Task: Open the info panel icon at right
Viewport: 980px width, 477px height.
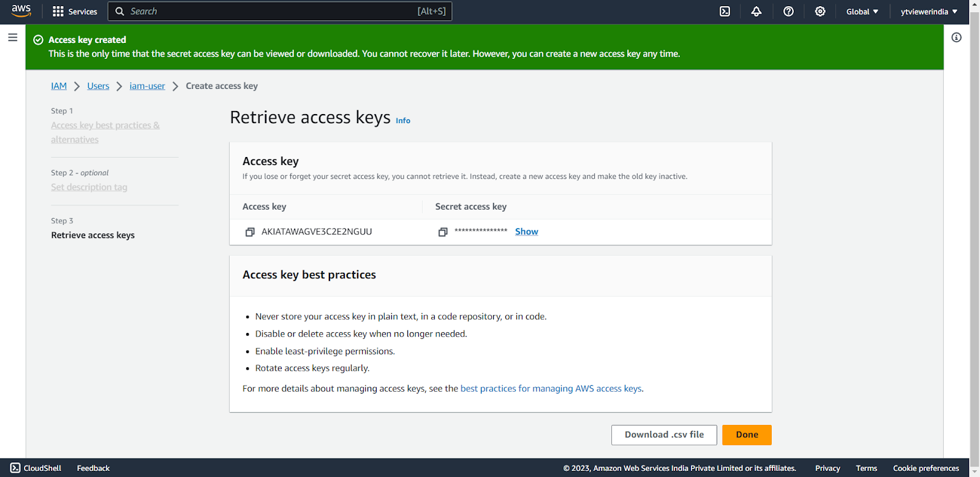Action: coord(956,37)
